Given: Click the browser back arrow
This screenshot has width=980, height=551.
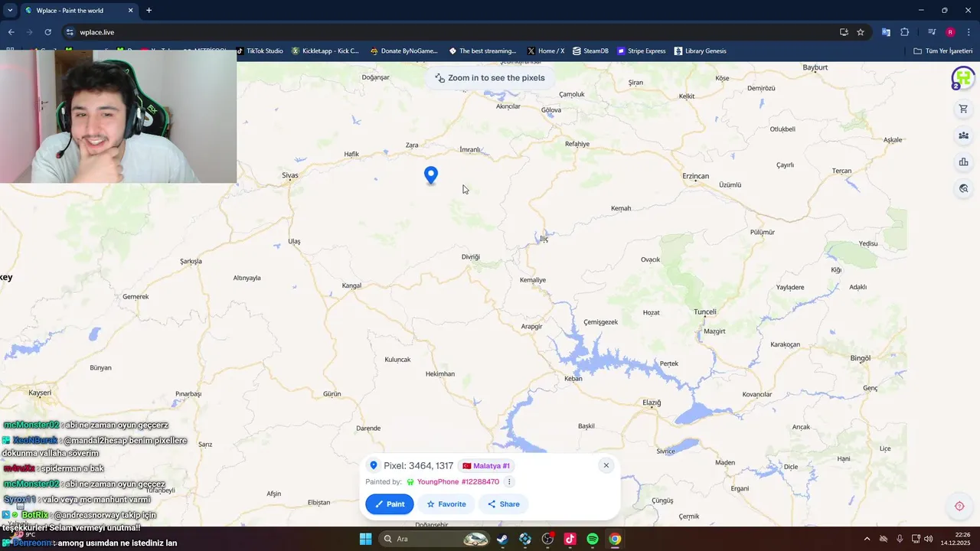Looking at the screenshot, I should click(x=11, y=32).
